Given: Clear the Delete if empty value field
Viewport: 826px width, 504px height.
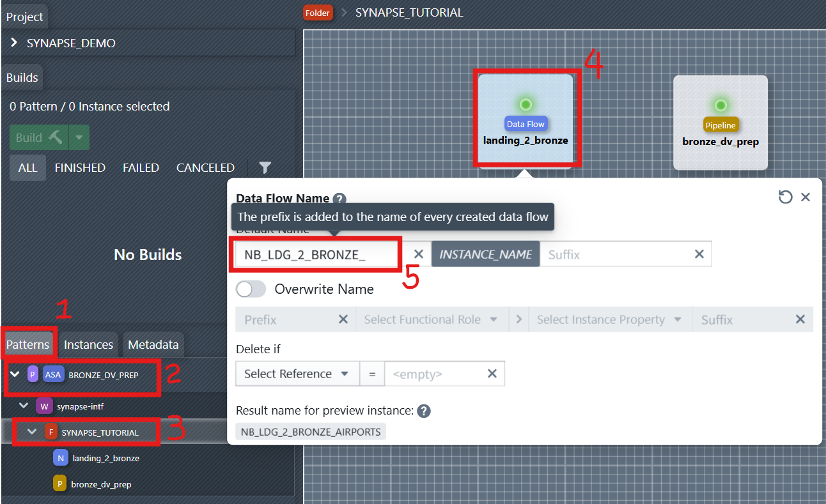Looking at the screenshot, I should [492, 374].
